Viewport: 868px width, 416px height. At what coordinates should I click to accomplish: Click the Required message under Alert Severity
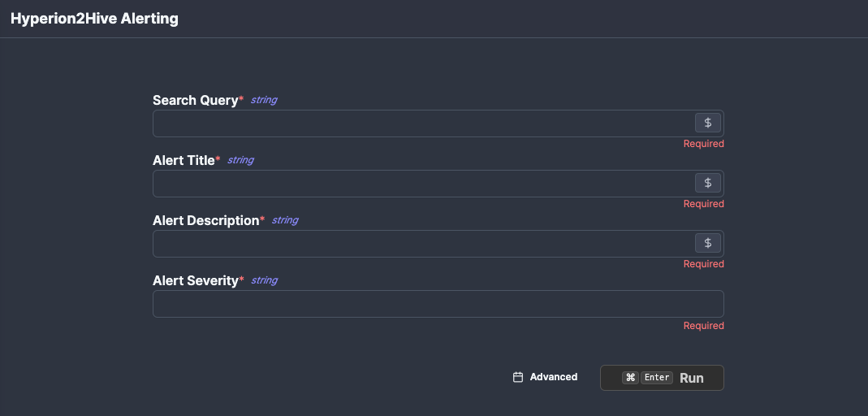point(703,326)
